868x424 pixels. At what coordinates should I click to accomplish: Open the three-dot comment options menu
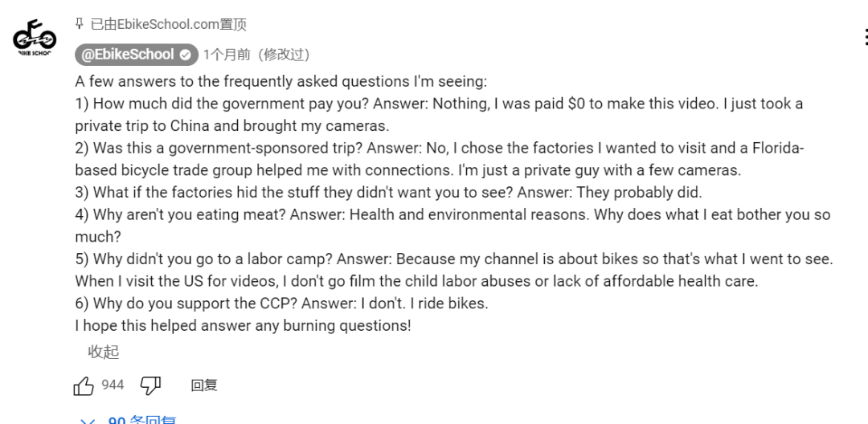pyautogui.click(x=864, y=37)
